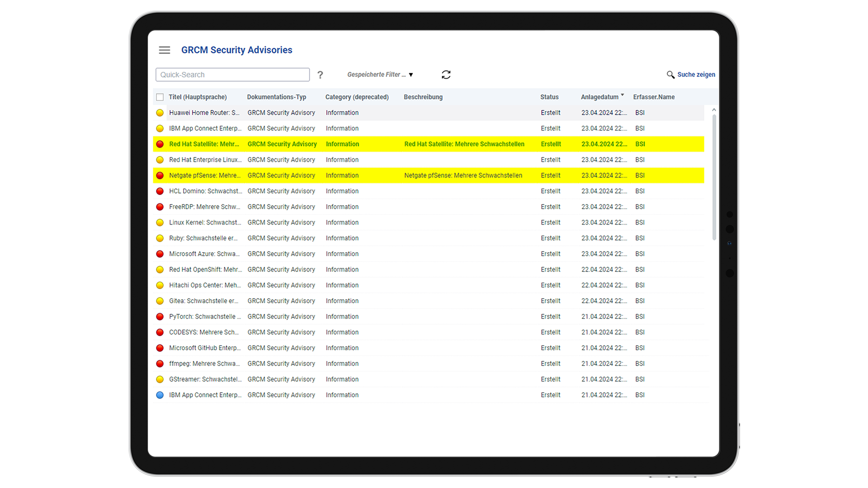This screenshot has height=488, width=868.
Task: Open the ffmpeg: Mehrere Schwachstellen title
Action: 204,364
